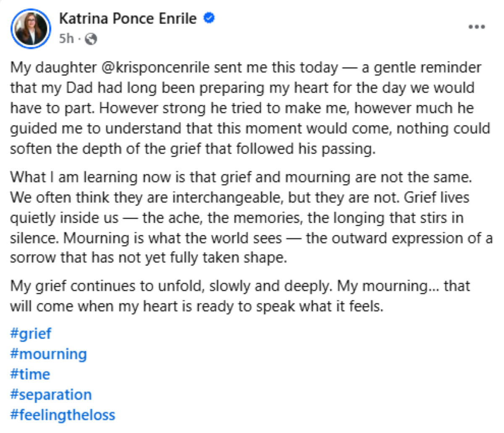Click the line beginning 'soften the depth'

coord(192,149)
